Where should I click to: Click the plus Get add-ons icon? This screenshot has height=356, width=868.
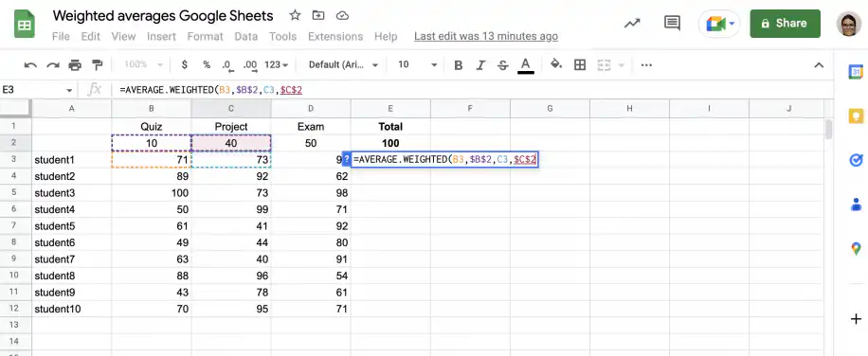(x=856, y=319)
